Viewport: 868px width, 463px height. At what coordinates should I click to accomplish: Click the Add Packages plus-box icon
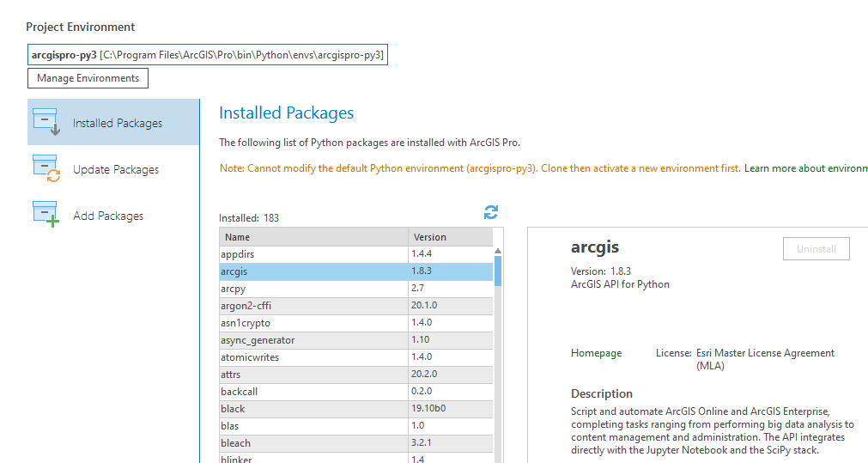click(45, 215)
